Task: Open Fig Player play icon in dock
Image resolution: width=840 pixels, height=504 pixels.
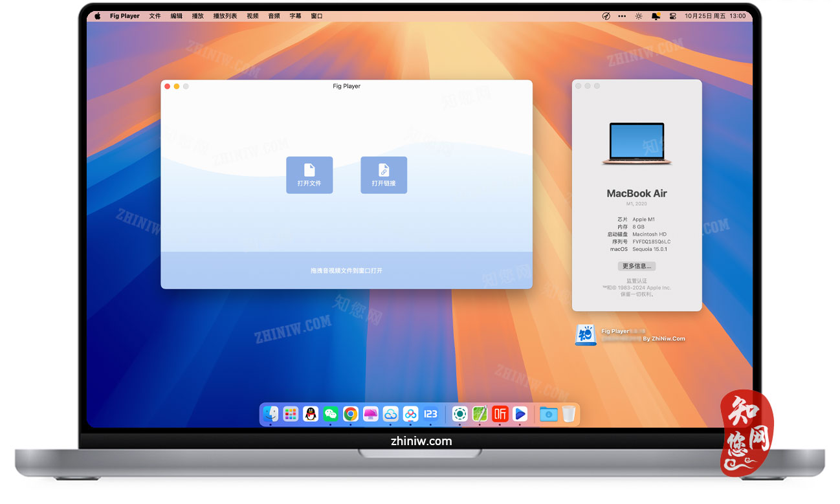Action: coord(520,414)
